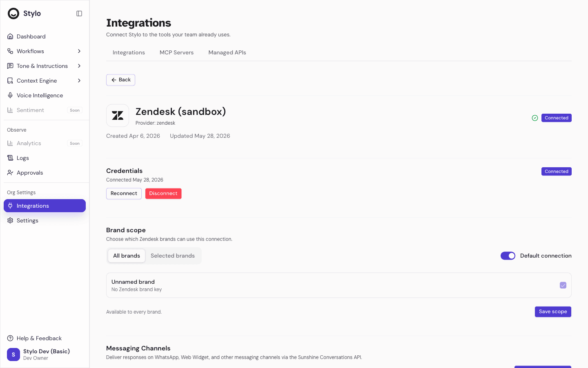The image size is (588, 368).
Task: Click the Soon badge next to Sentiment
Action: pyautogui.click(x=75, y=110)
